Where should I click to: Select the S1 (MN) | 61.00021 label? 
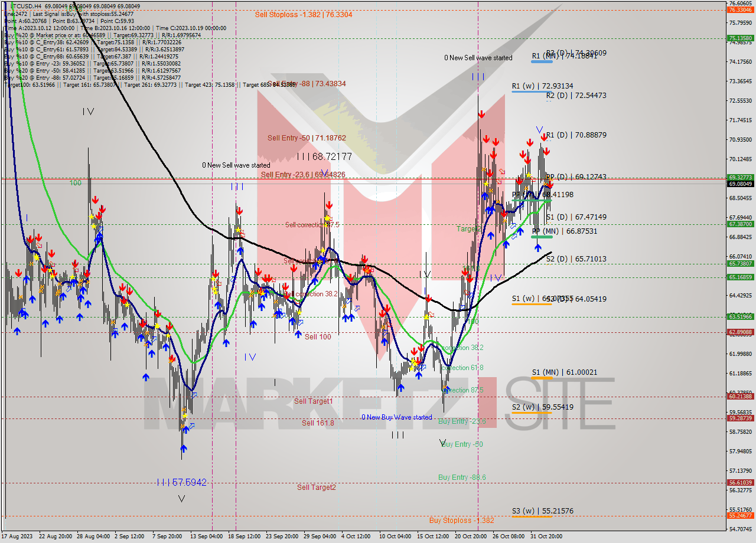[x=565, y=372]
